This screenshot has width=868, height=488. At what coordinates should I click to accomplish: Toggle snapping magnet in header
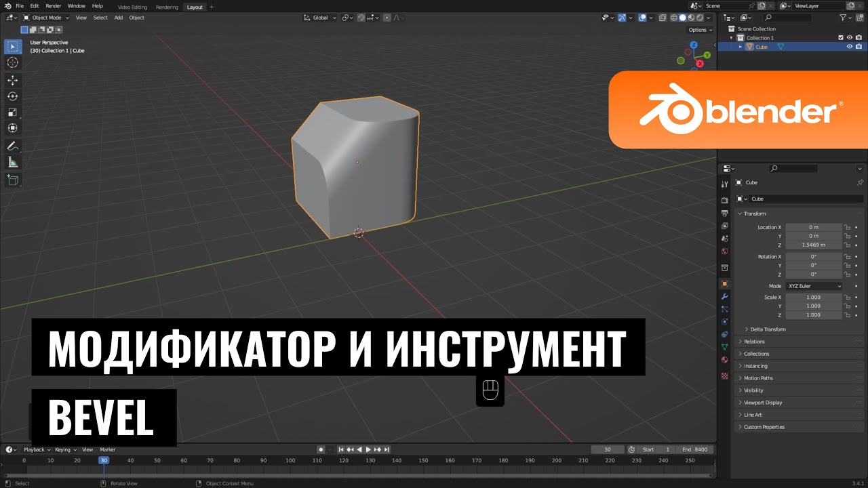(x=361, y=18)
